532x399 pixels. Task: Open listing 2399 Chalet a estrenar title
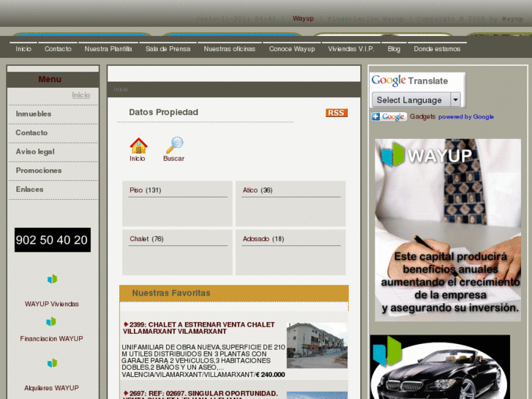tap(199, 328)
